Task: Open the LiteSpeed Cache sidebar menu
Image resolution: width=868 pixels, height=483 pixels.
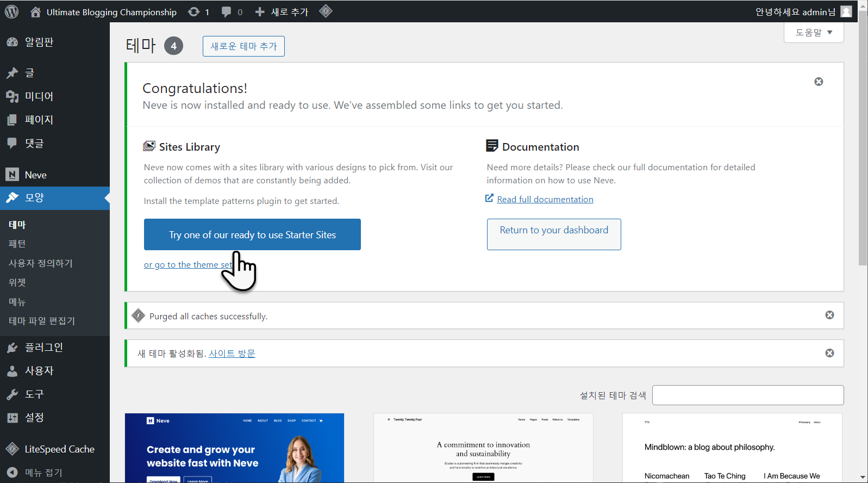Action: (55, 449)
